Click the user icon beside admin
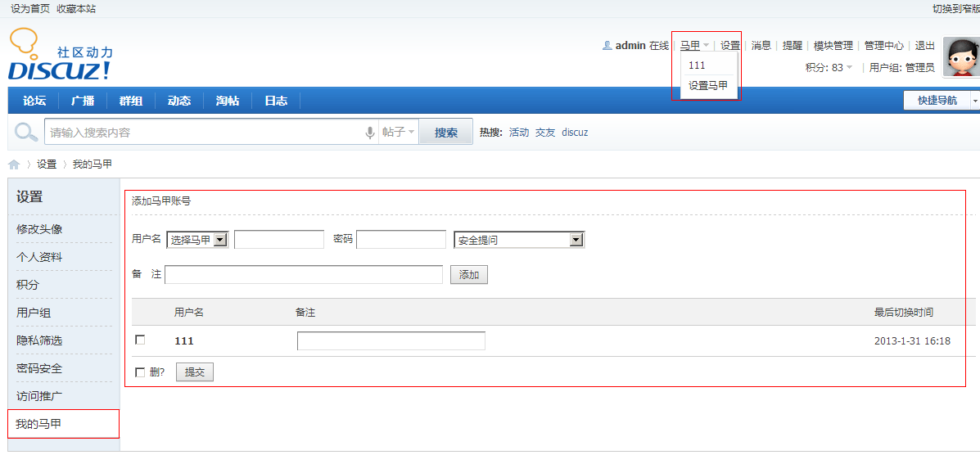 (x=607, y=46)
